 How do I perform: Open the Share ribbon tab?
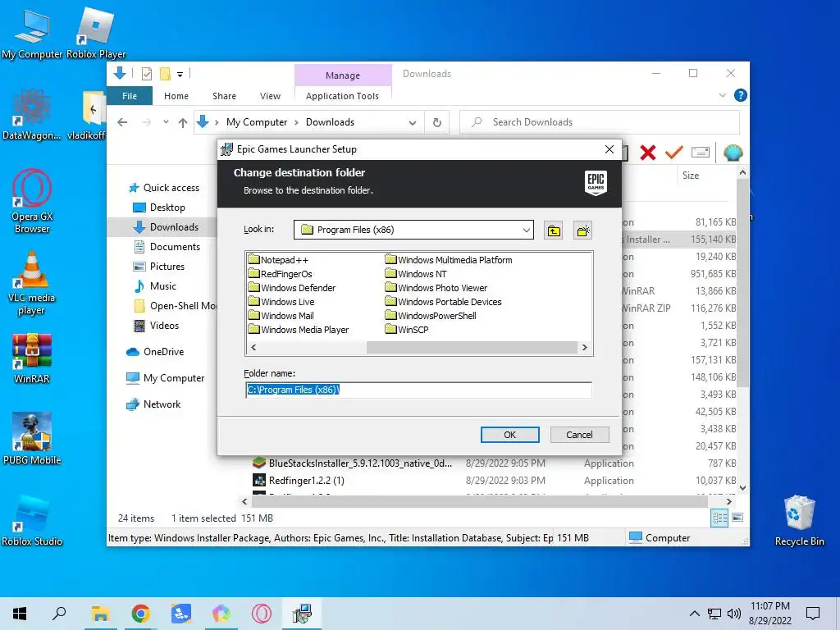point(224,96)
